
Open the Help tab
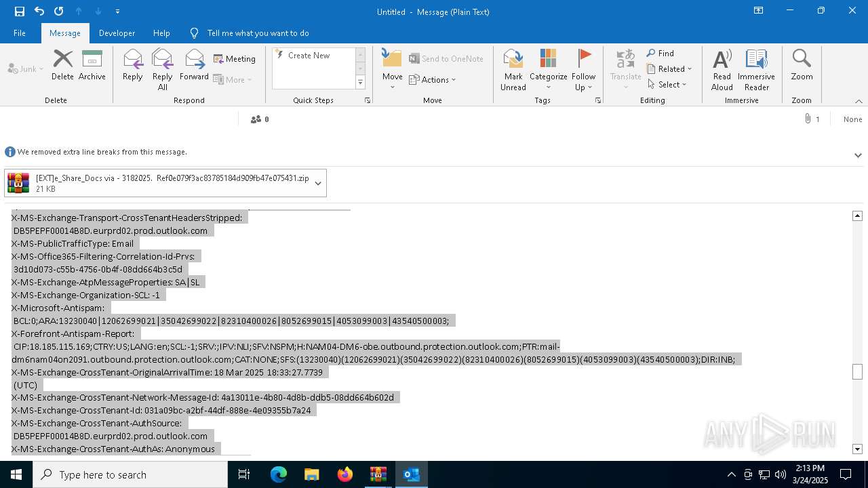click(x=161, y=33)
